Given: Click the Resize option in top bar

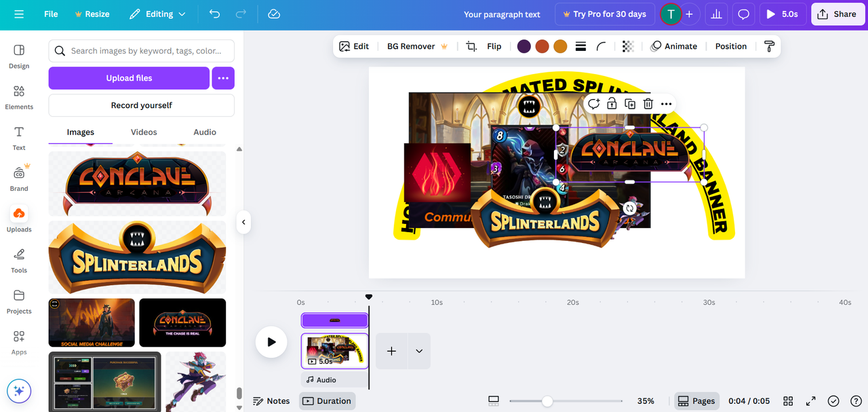Looking at the screenshot, I should pyautogui.click(x=92, y=14).
